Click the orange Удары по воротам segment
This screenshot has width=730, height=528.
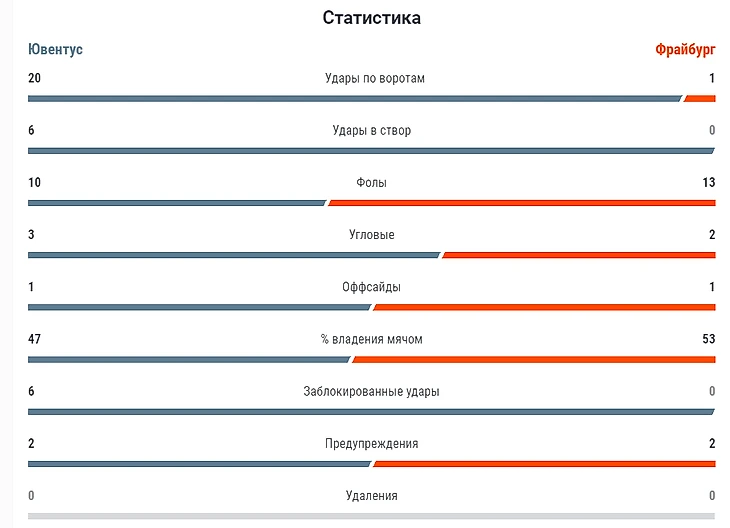699,99
